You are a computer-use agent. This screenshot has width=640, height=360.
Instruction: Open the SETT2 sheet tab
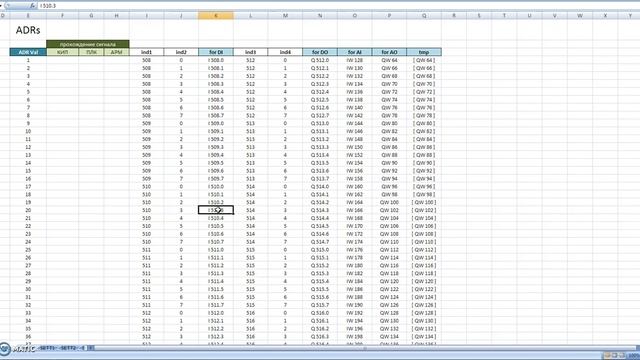click(x=68, y=348)
